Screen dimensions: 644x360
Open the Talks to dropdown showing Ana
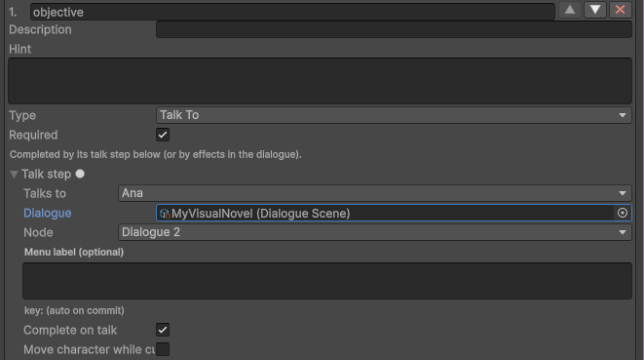point(374,193)
